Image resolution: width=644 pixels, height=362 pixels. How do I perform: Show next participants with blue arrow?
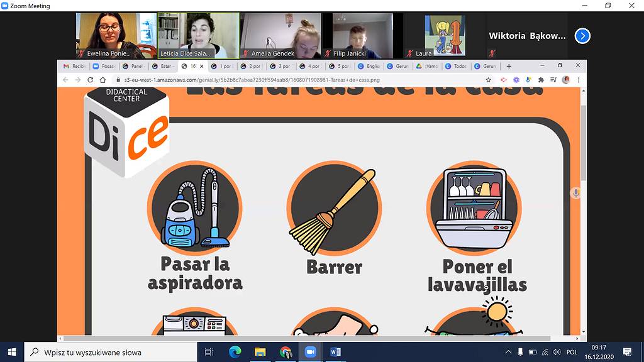point(582,36)
